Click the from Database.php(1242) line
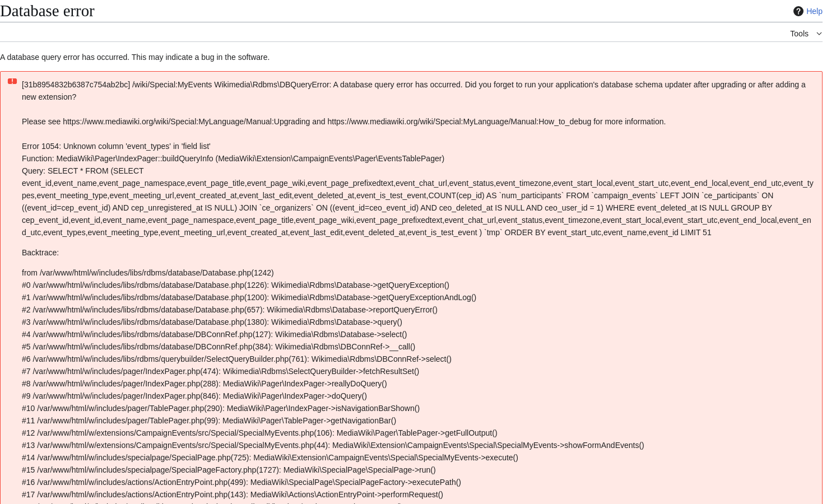836x504 pixels. (x=148, y=273)
